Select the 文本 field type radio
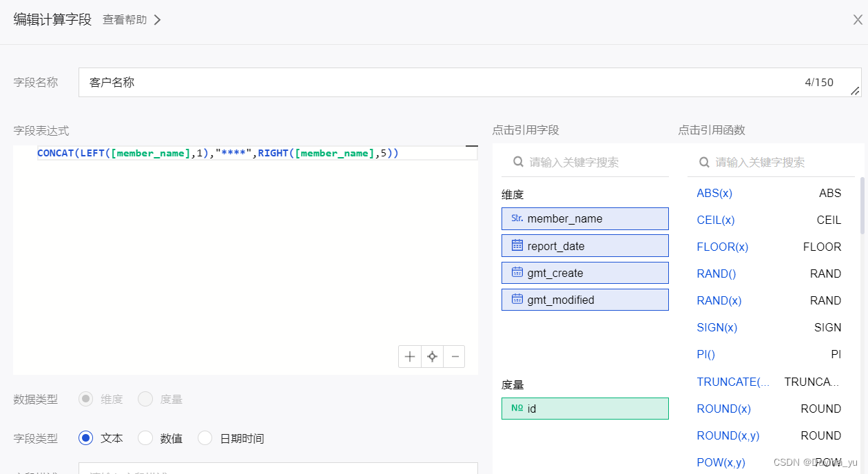 click(86, 438)
